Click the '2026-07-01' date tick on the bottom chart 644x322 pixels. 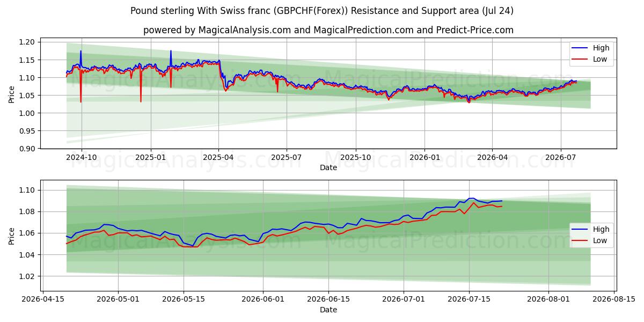(x=403, y=300)
